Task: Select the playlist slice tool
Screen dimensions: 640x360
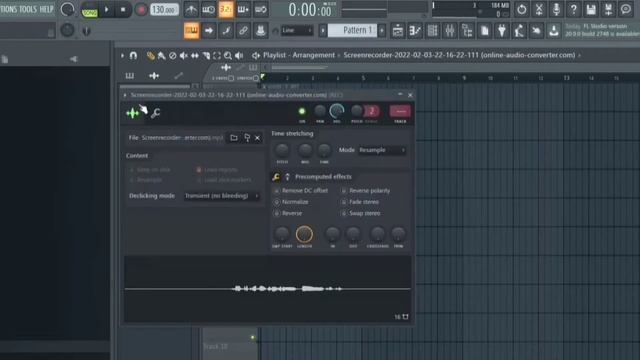Action: 206,56
